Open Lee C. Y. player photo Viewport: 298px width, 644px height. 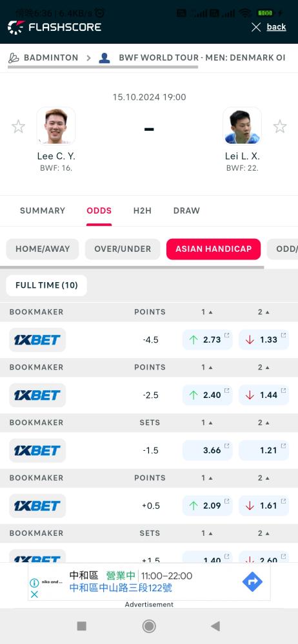click(x=56, y=126)
